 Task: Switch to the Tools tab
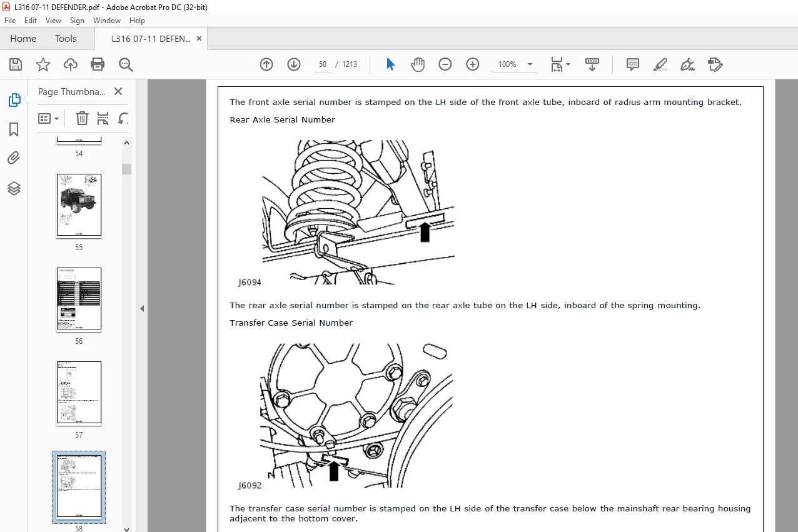tap(66, 39)
